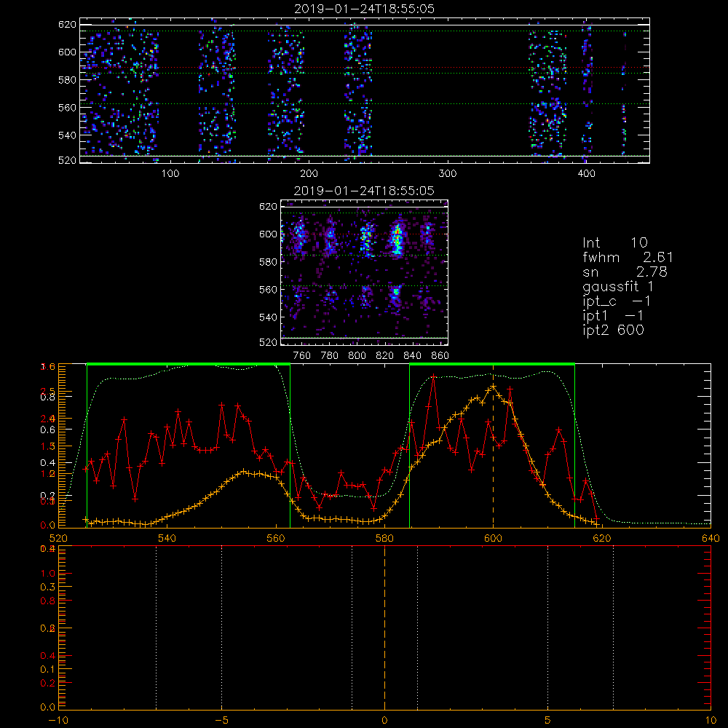
Task: Select the 'sn 2.78' parameter line
Action: click(625, 272)
